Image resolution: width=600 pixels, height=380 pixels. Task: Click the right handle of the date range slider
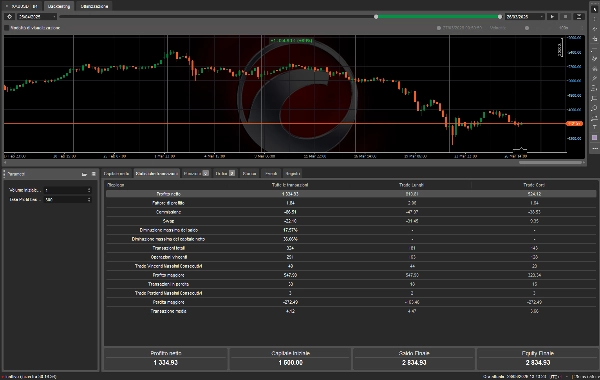click(500, 16)
